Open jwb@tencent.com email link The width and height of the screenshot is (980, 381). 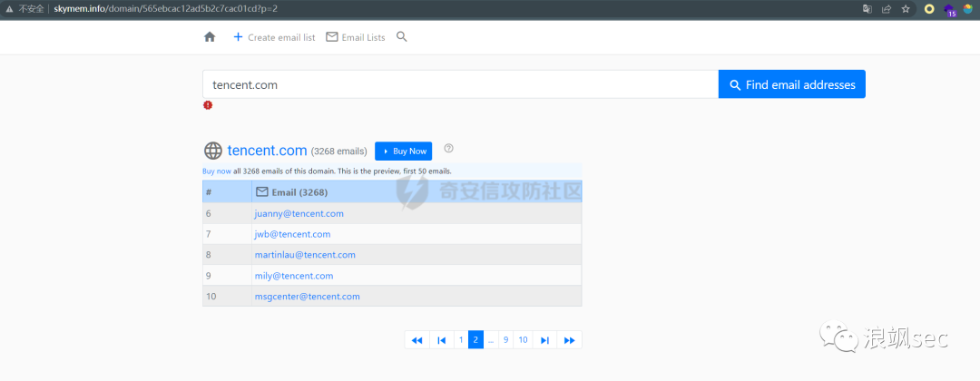coord(292,234)
